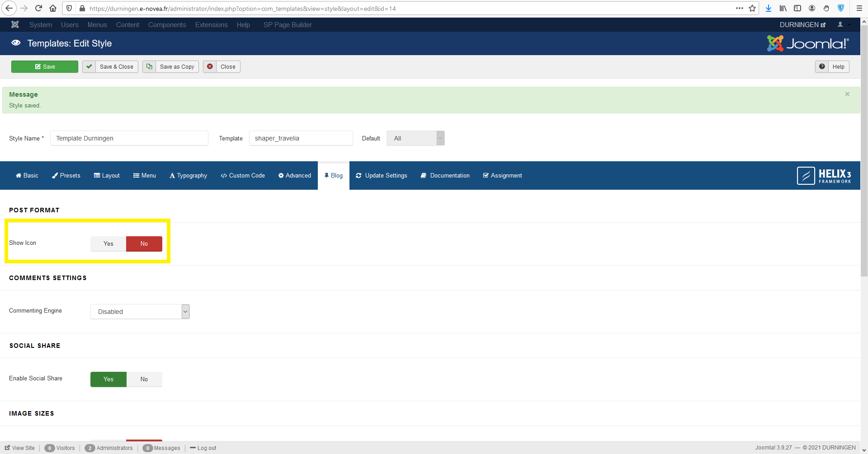Open the Components menu

167,24
